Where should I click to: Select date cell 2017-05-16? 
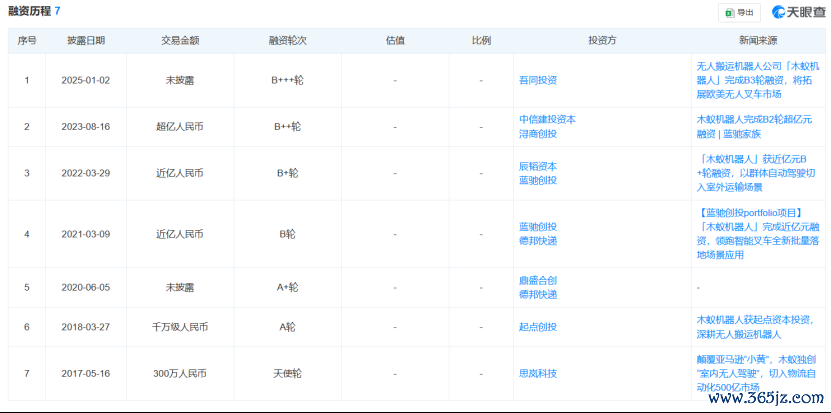[x=86, y=374]
